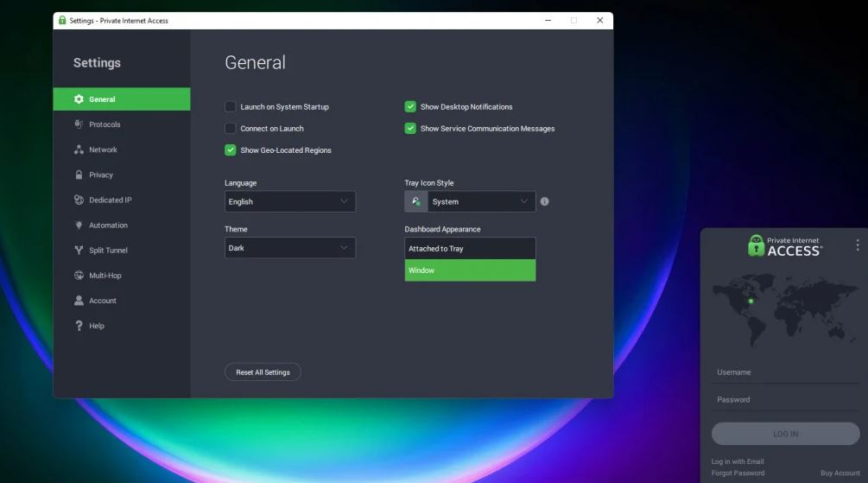Click the LOG IN button
868x483 pixels.
click(785, 434)
